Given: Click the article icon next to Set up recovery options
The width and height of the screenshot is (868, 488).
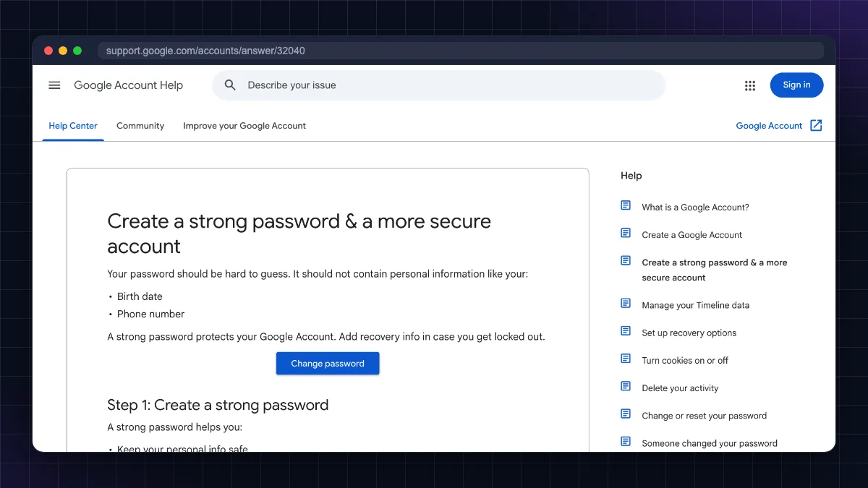Looking at the screenshot, I should (626, 331).
